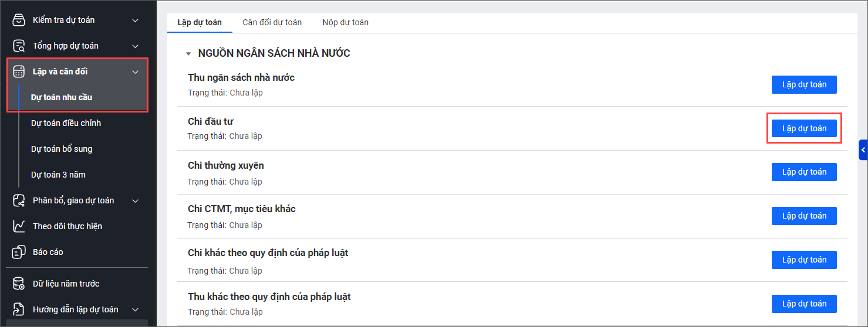Open Dự toán 3 năm submenu item
Image resolution: width=868 pixels, height=327 pixels.
(58, 175)
